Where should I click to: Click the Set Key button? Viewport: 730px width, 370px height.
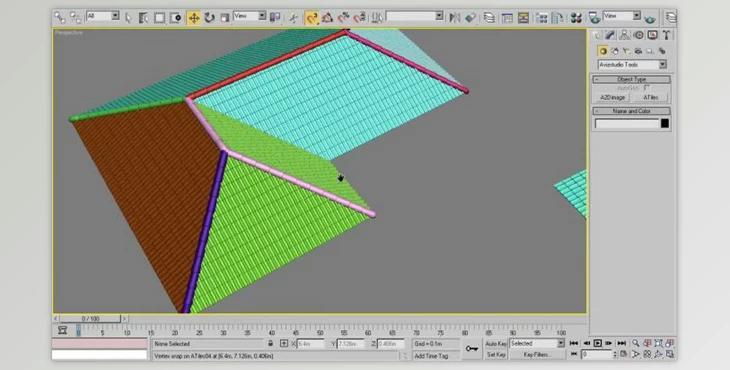496,355
